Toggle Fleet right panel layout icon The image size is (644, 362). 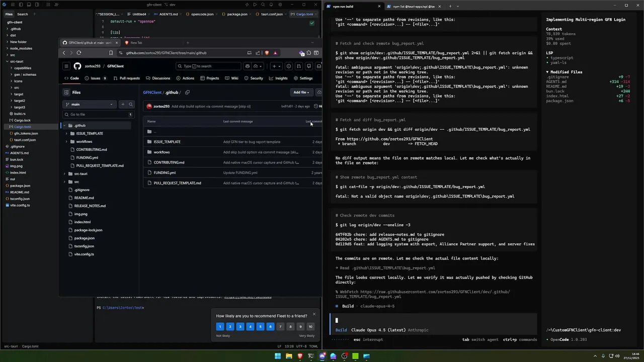tap(38, 5)
